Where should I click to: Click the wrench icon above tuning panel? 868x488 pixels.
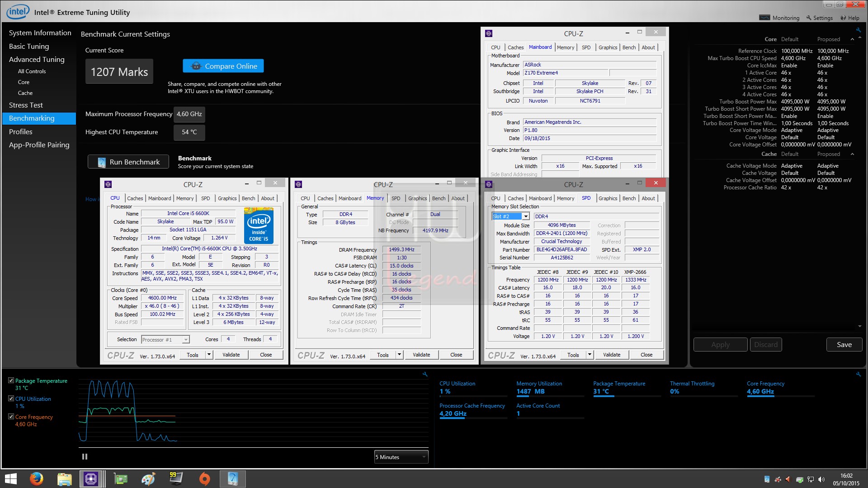coord(858,30)
